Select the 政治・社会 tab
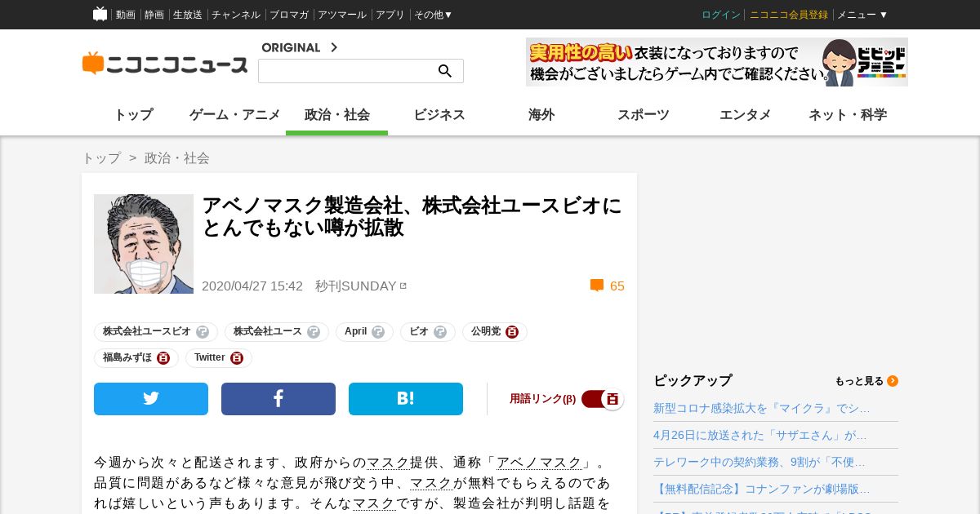Viewport: 980px width, 514px height. (x=337, y=115)
